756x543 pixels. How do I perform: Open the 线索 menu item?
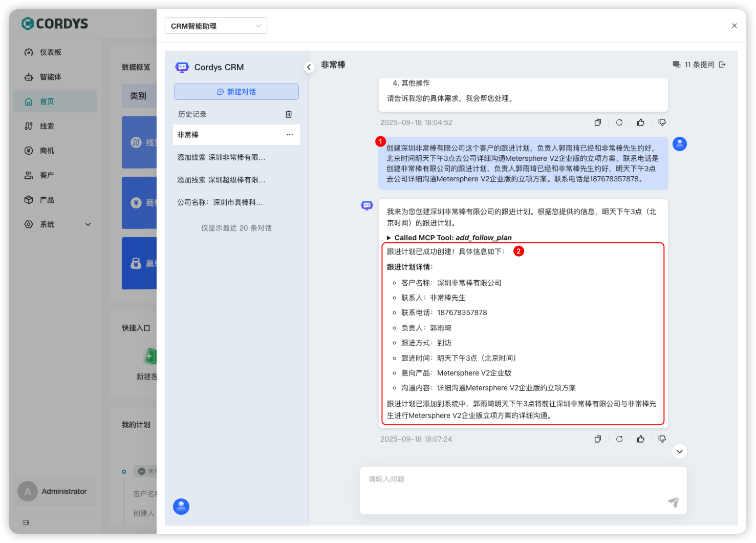coord(47,126)
